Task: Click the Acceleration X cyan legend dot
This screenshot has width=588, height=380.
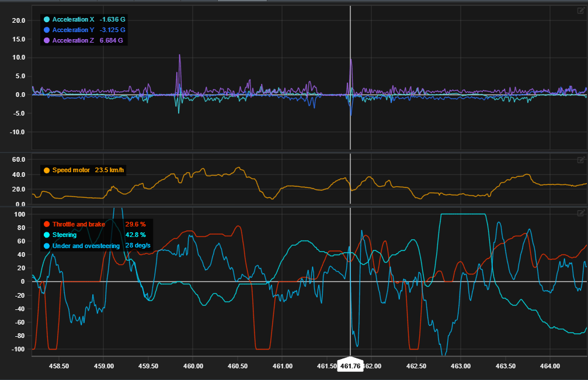Action: point(46,19)
